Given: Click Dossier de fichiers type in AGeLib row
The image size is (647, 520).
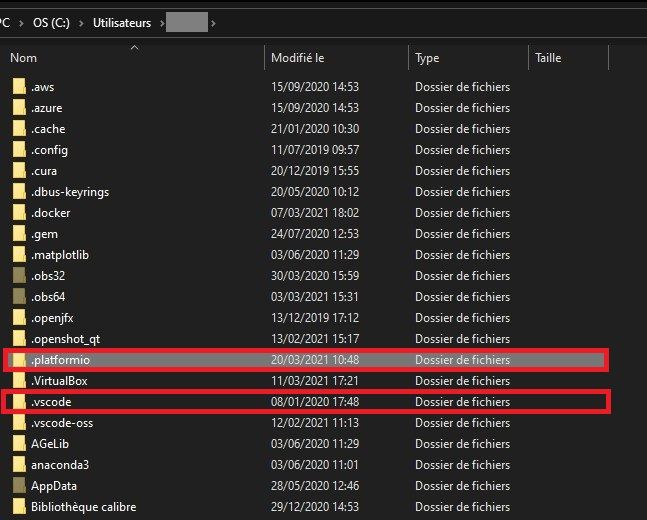Looking at the screenshot, I should click(x=463, y=444).
